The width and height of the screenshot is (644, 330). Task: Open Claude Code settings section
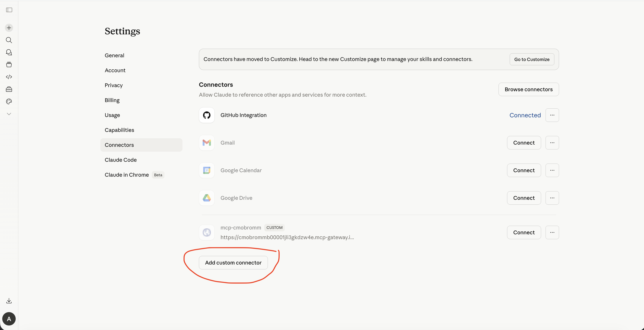[141, 160]
